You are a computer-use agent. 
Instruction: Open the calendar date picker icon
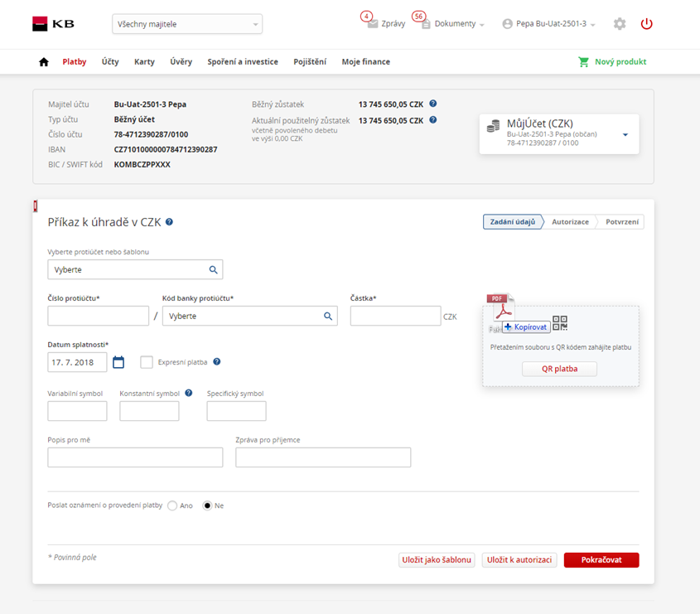coord(118,362)
